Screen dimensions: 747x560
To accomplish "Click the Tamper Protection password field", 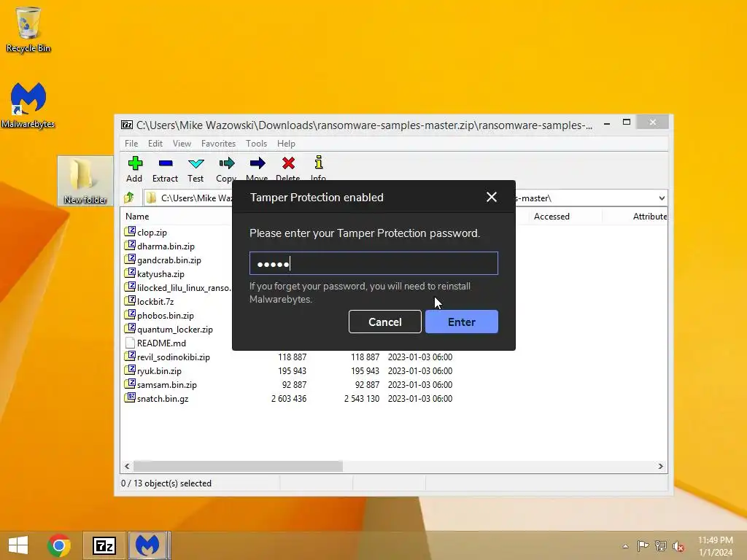I will [373, 263].
